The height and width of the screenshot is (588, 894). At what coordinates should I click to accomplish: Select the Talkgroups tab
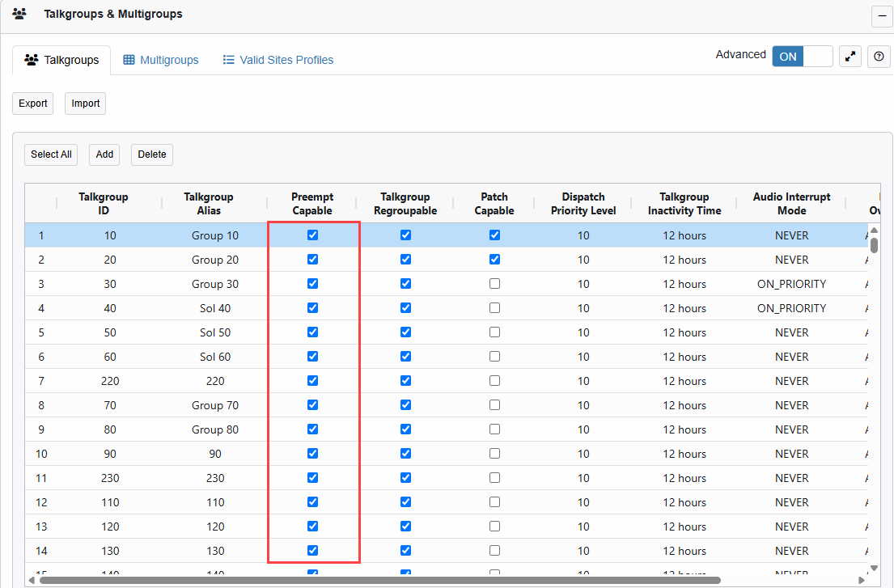(x=62, y=60)
